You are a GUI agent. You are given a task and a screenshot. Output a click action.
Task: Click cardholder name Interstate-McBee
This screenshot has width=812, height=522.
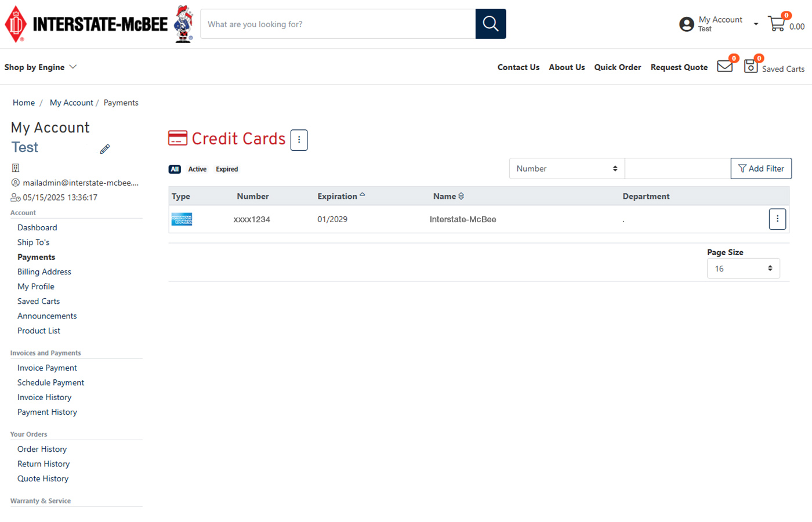[463, 219]
